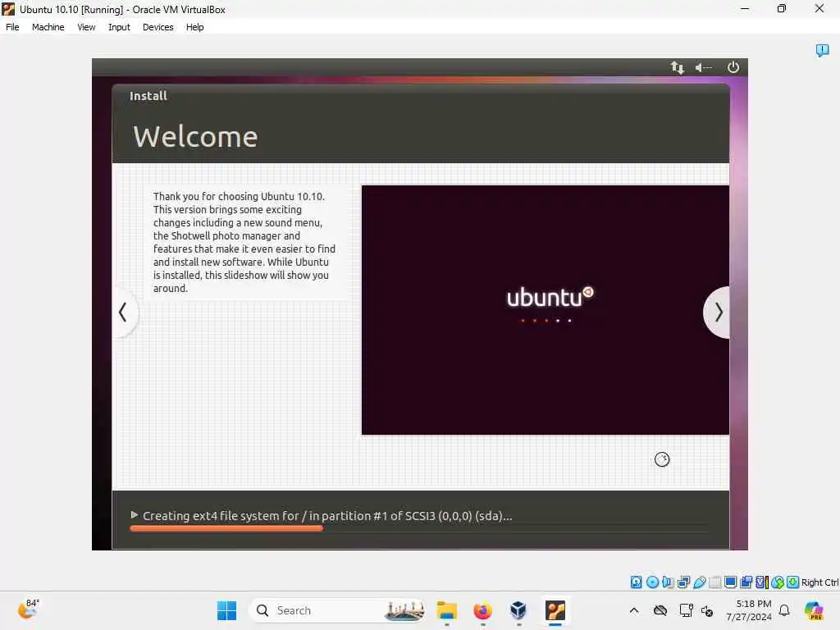This screenshot has width=840, height=630.
Task: Click network connection tray icon
Action: pyautogui.click(x=686, y=610)
